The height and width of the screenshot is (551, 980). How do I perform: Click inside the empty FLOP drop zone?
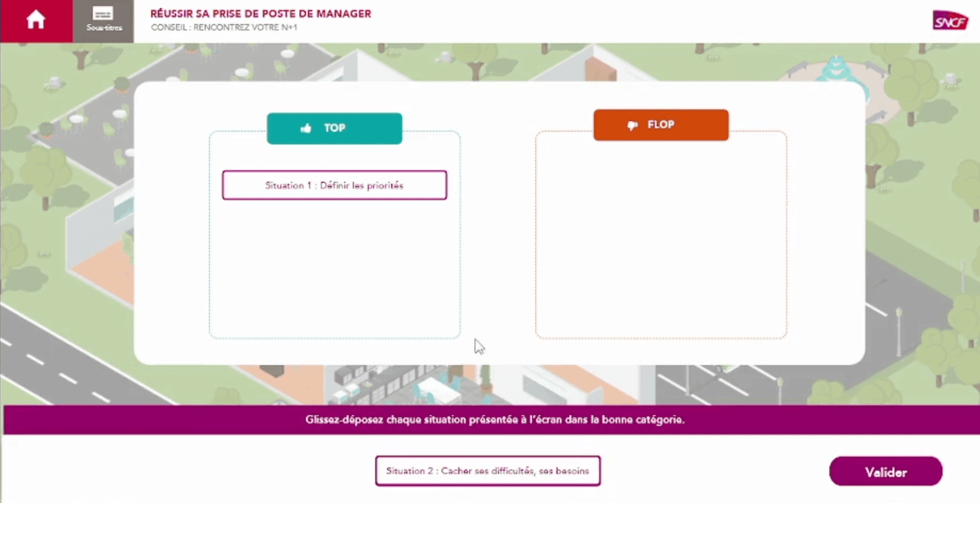(x=661, y=240)
